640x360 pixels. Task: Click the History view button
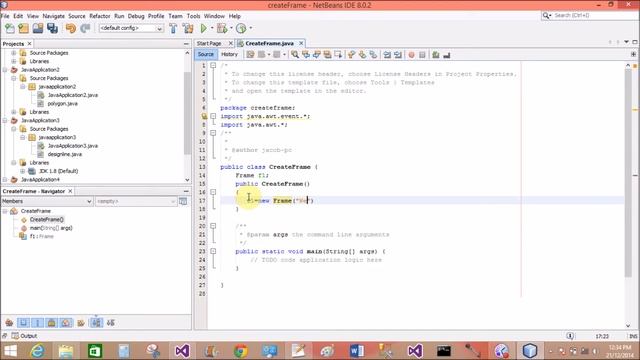click(x=229, y=54)
